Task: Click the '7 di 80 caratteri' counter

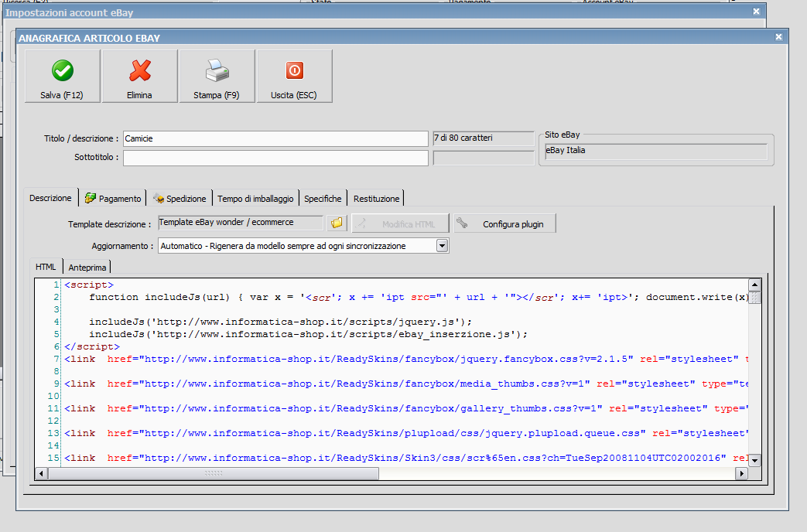Action: pos(484,138)
